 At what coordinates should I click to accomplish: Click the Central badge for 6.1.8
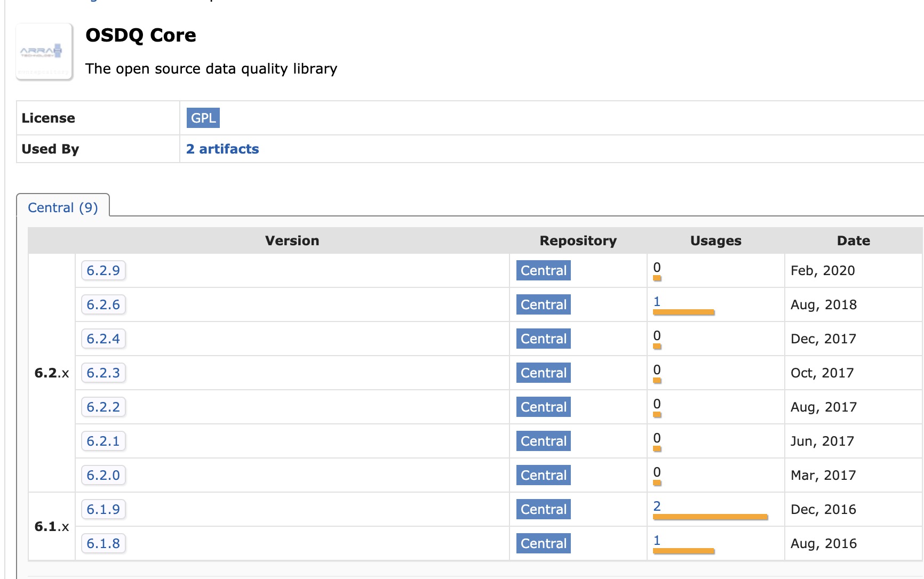point(544,543)
